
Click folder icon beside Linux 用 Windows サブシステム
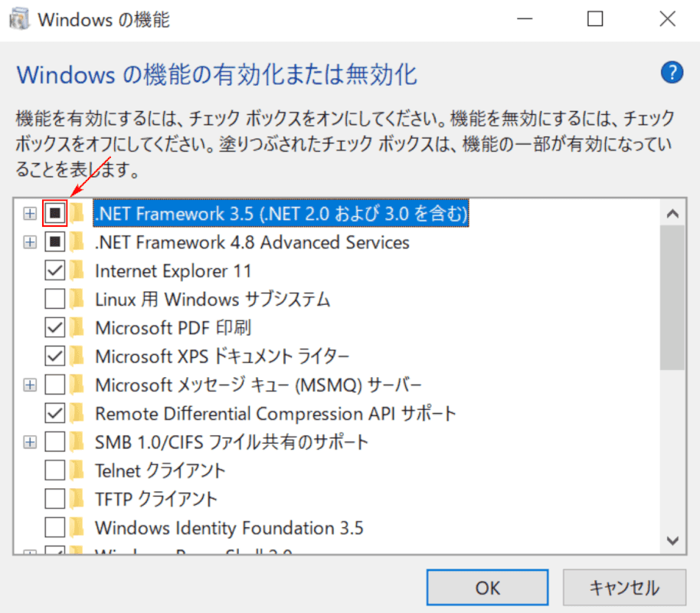[x=77, y=299]
